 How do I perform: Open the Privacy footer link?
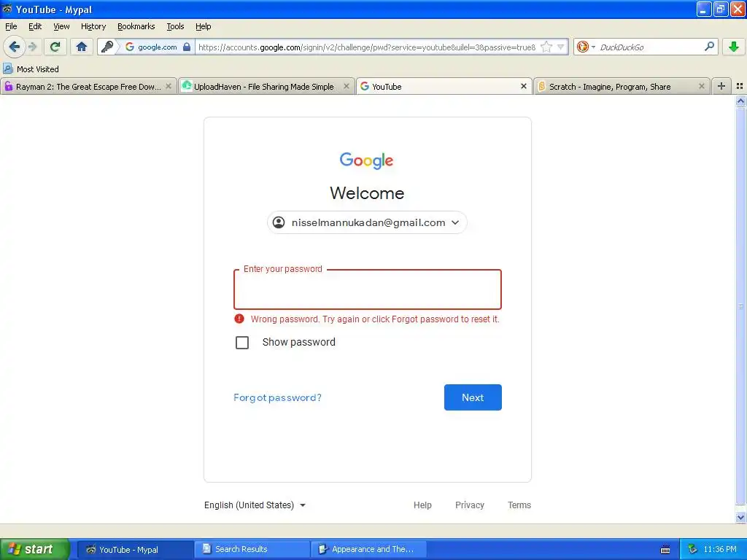(470, 505)
